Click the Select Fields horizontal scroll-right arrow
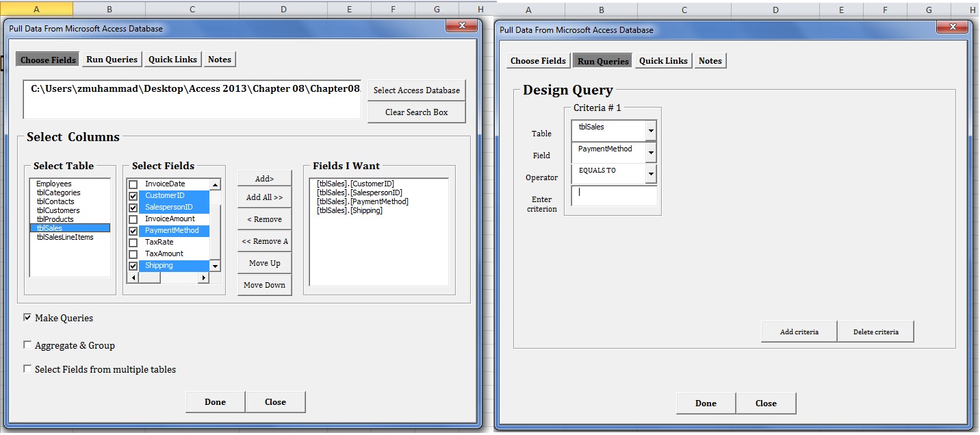 pos(203,277)
